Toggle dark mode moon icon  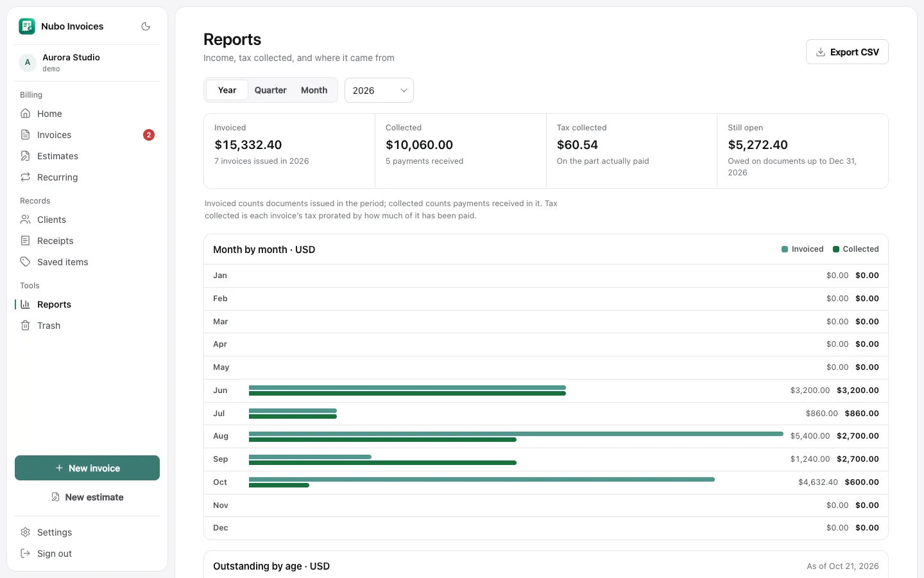pos(146,26)
